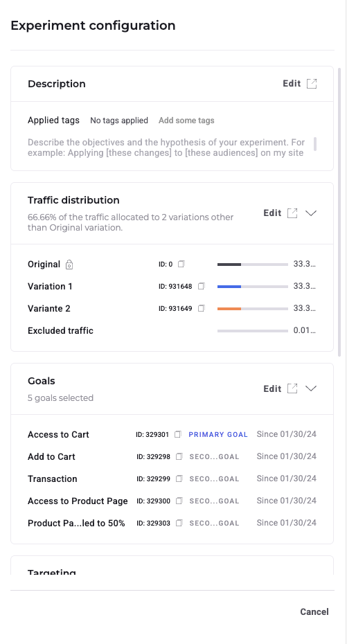Open Traffic distribution external link icon
This screenshot has height=644, width=347.
[x=292, y=213]
